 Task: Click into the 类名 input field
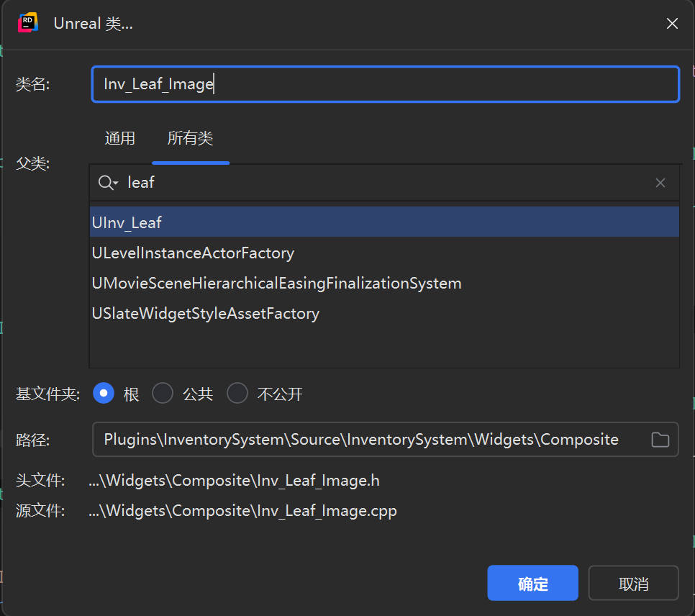click(x=385, y=84)
